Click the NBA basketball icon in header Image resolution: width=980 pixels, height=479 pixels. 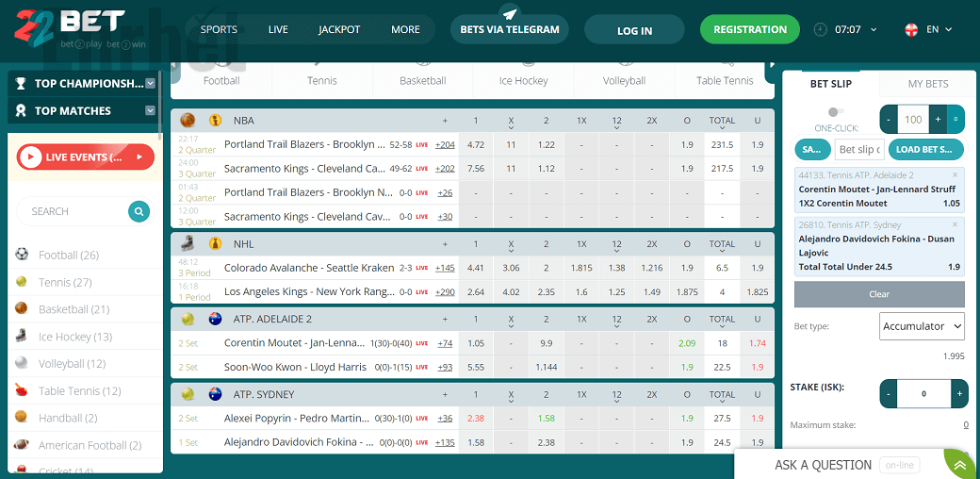[x=188, y=120]
